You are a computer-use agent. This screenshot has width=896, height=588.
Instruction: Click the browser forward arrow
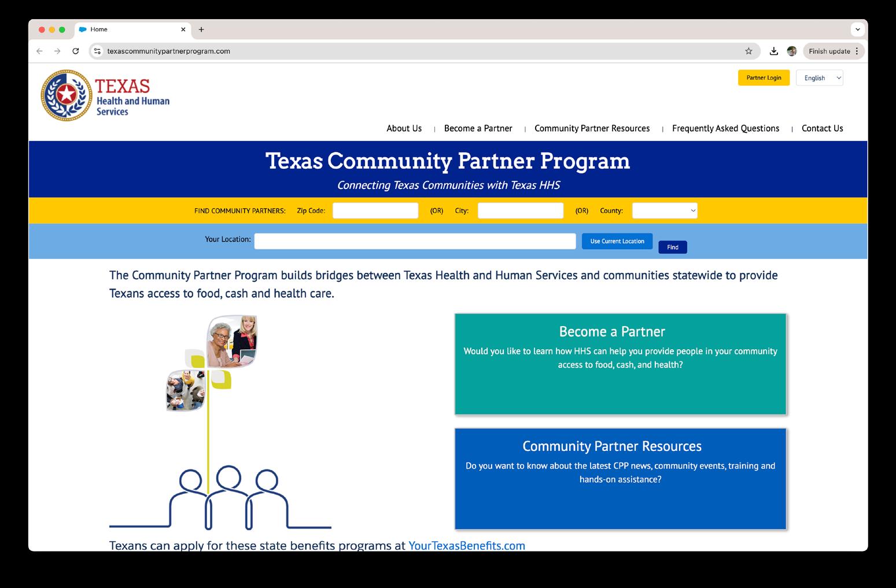point(57,51)
